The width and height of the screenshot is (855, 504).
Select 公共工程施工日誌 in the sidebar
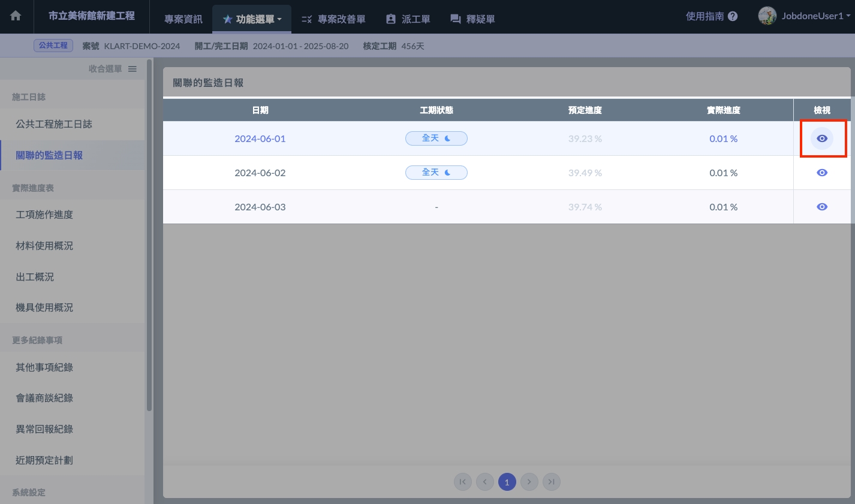click(x=54, y=124)
